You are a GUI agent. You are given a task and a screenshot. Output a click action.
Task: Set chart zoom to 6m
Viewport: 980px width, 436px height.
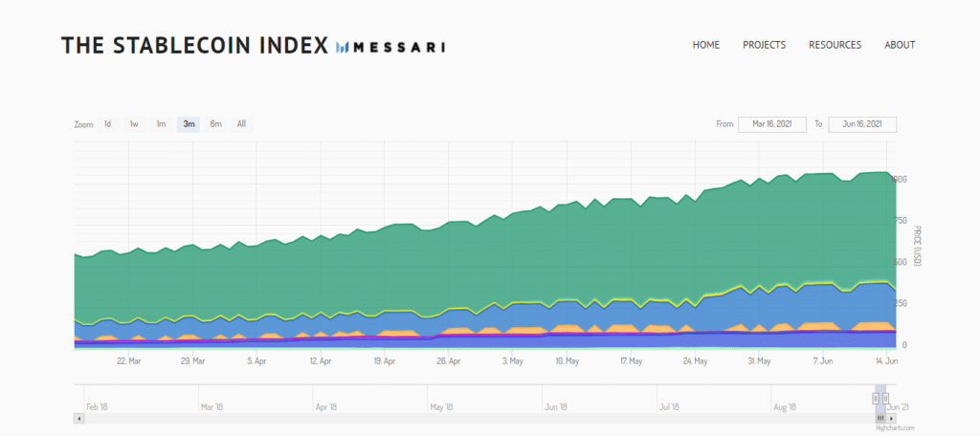click(215, 124)
